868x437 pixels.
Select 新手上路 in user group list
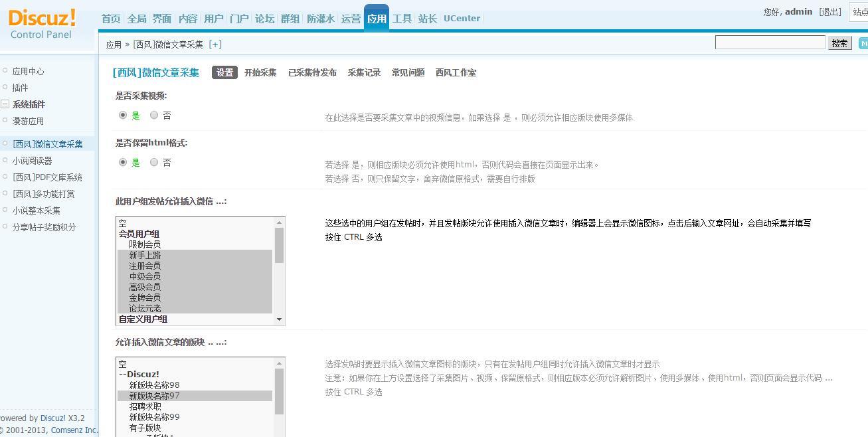[x=195, y=255]
